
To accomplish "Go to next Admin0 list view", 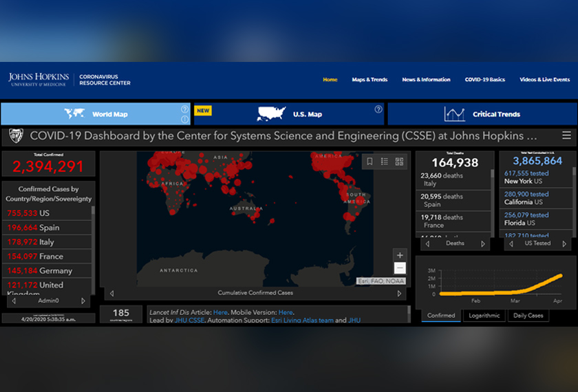I will pos(83,301).
